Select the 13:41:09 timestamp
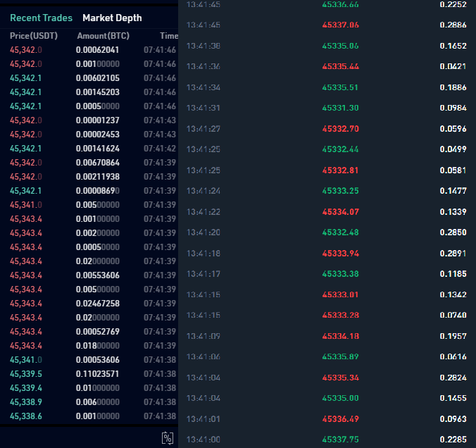This screenshot has height=448, width=476. (x=203, y=336)
